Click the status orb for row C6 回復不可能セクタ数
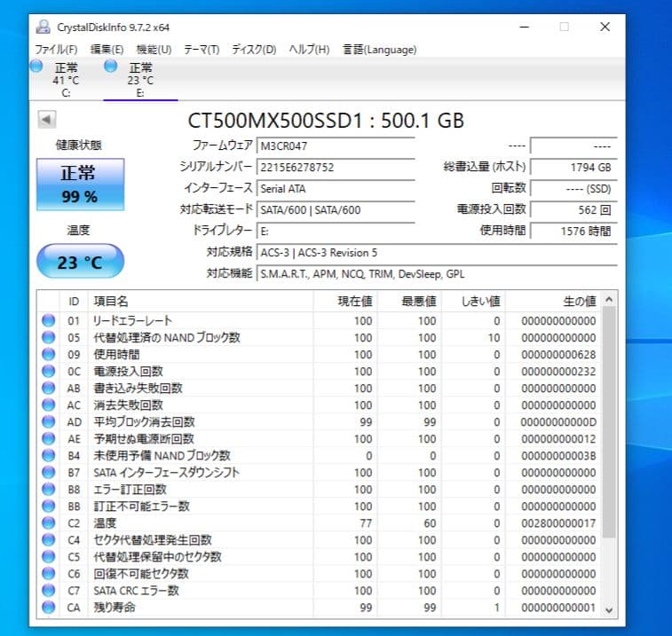 coord(49,574)
